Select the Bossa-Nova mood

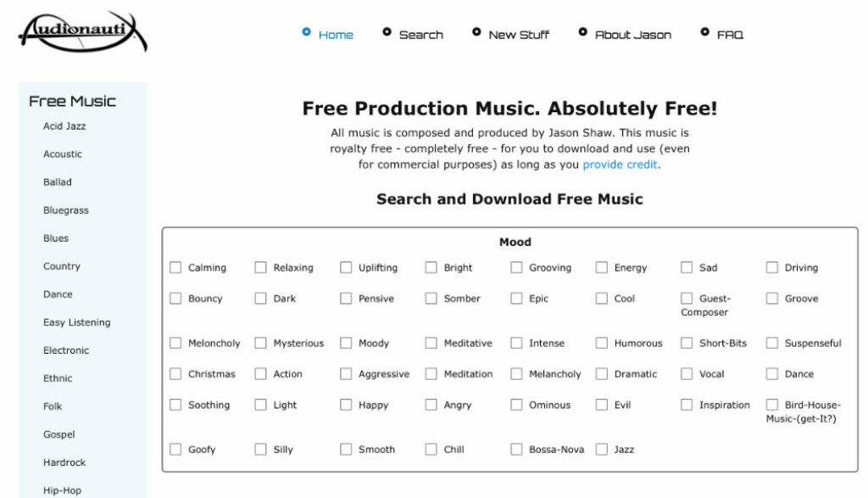515,449
